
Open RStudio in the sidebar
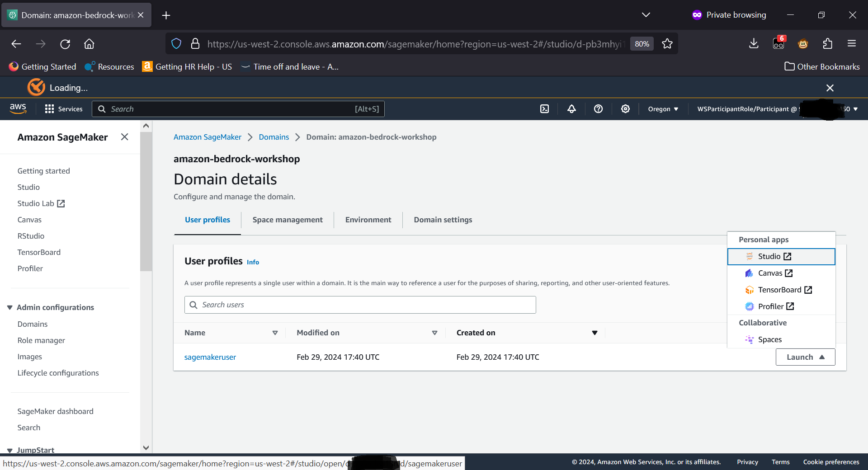pos(31,236)
